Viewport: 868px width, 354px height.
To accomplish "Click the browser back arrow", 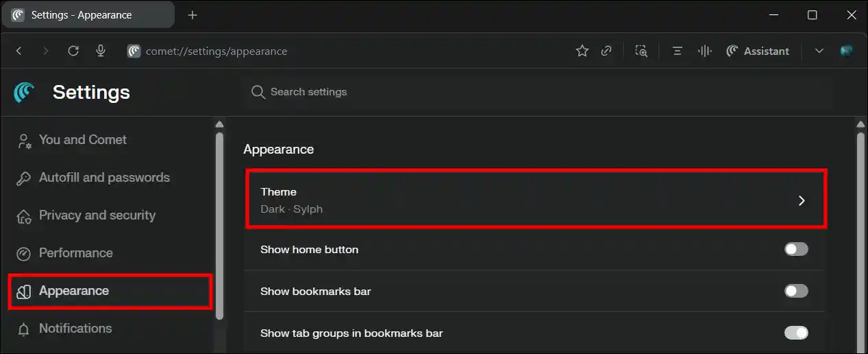I will click(x=19, y=51).
